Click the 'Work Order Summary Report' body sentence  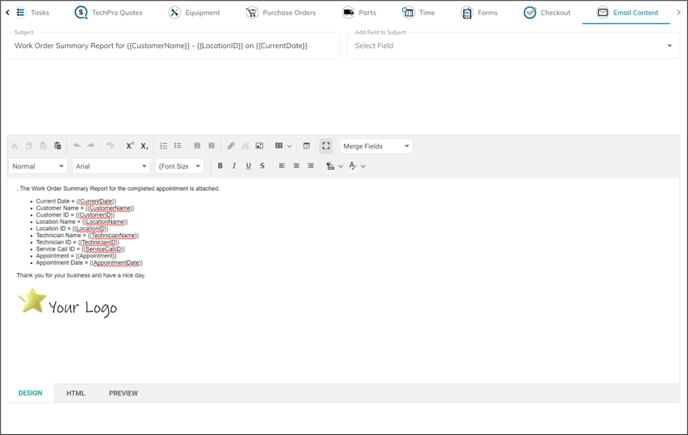(119, 189)
